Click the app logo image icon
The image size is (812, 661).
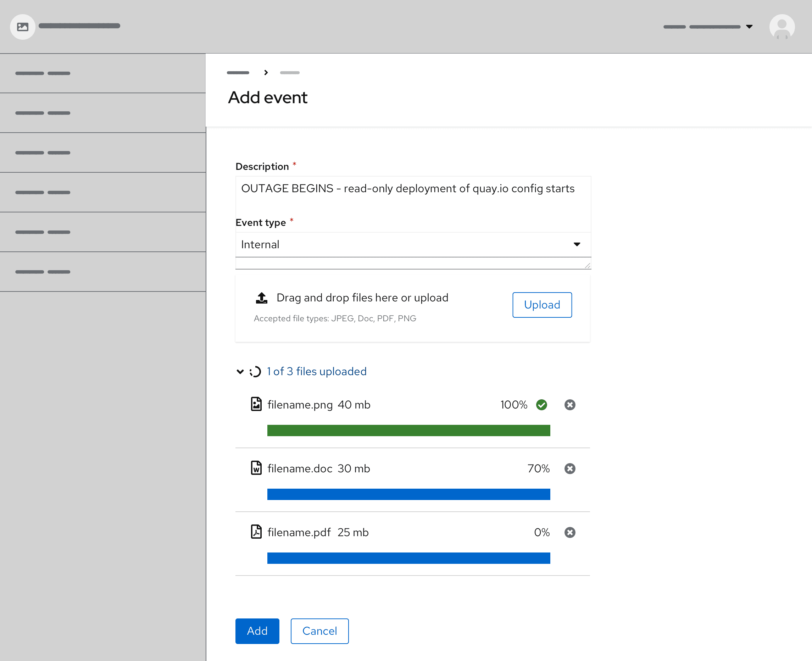click(x=23, y=27)
